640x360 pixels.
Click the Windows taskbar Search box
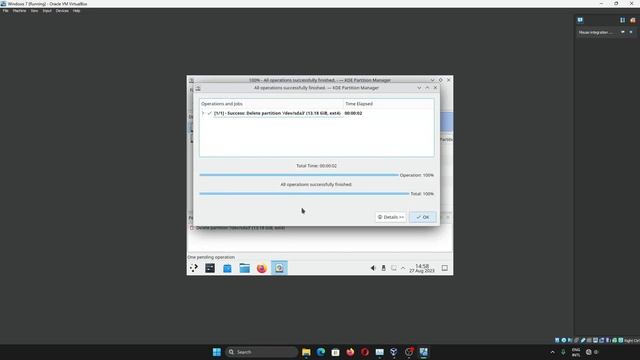pyautogui.click(x=261, y=352)
